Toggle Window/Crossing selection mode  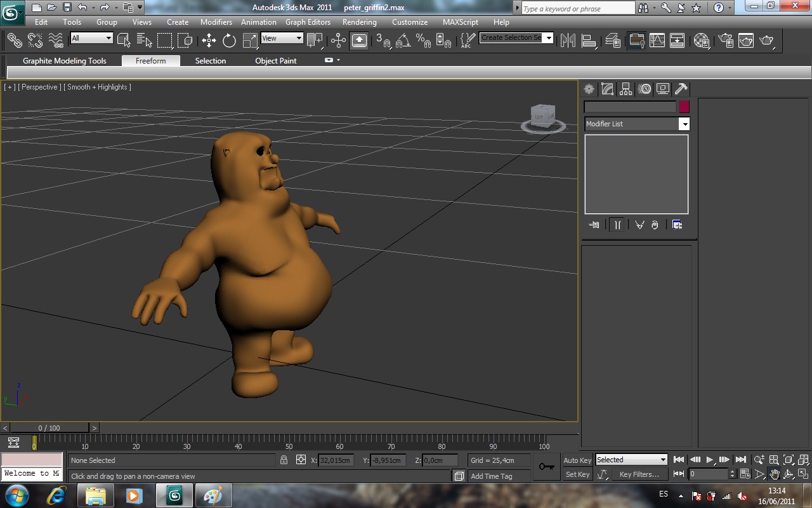pos(185,40)
